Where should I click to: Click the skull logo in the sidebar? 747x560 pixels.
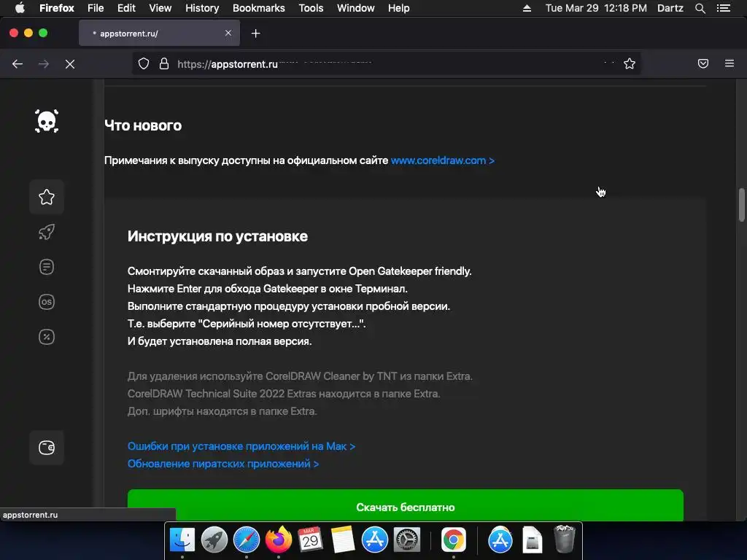tap(47, 121)
